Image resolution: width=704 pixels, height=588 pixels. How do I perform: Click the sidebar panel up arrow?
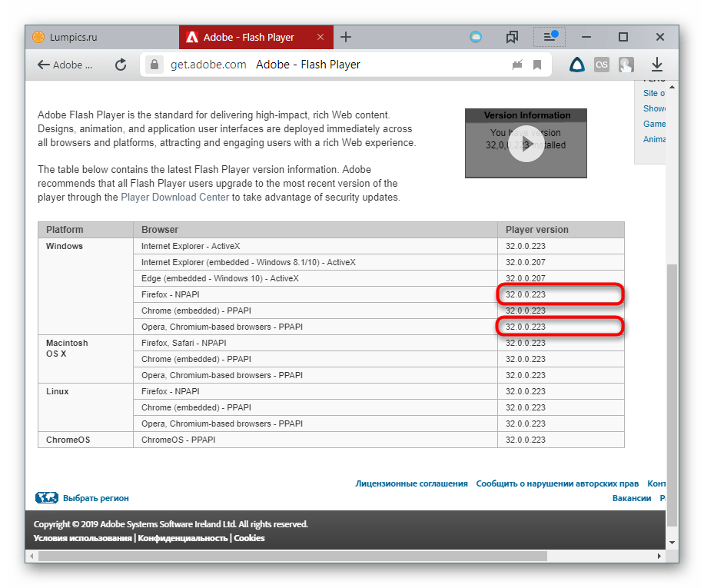672,87
